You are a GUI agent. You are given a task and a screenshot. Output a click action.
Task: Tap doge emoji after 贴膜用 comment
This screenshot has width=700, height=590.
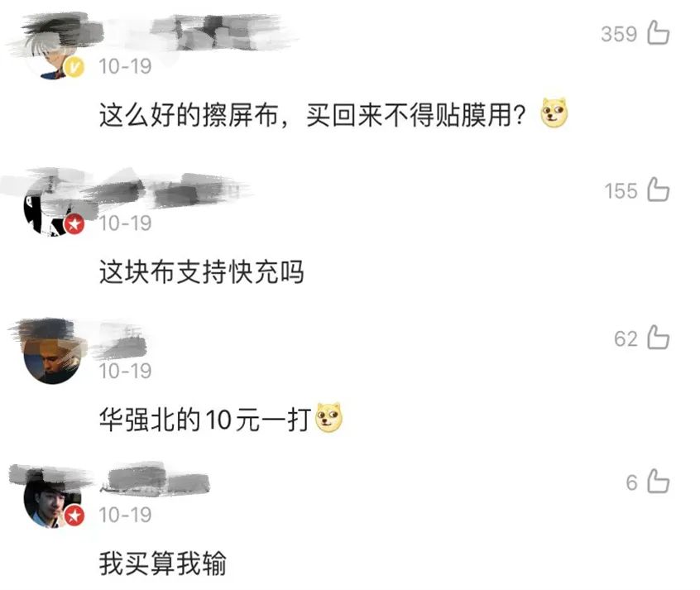pyautogui.click(x=554, y=113)
